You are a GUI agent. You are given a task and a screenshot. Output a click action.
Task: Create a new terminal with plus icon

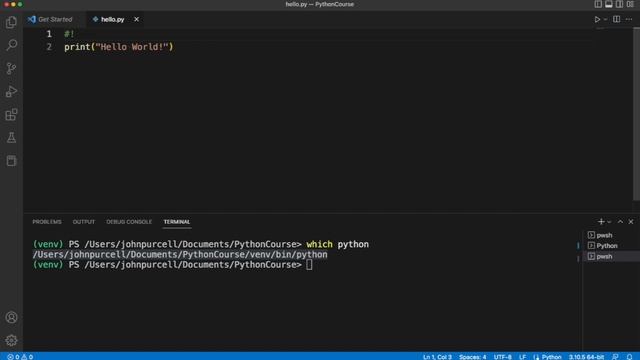pyautogui.click(x=601, y=222)
